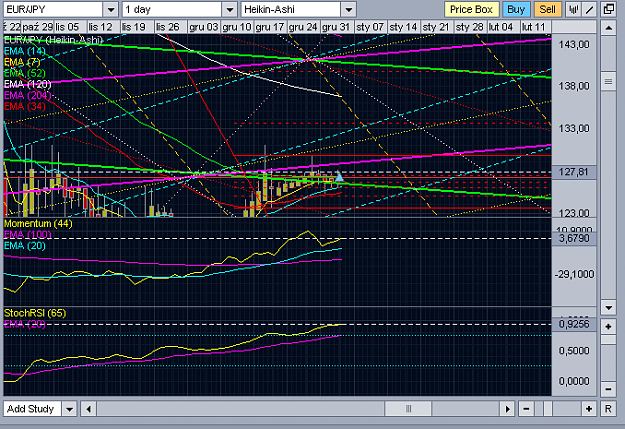Click the 143,00 price axis label
The width and height of the screenshot is (625, 429).
pyautogui.click(x=574, y=45)
